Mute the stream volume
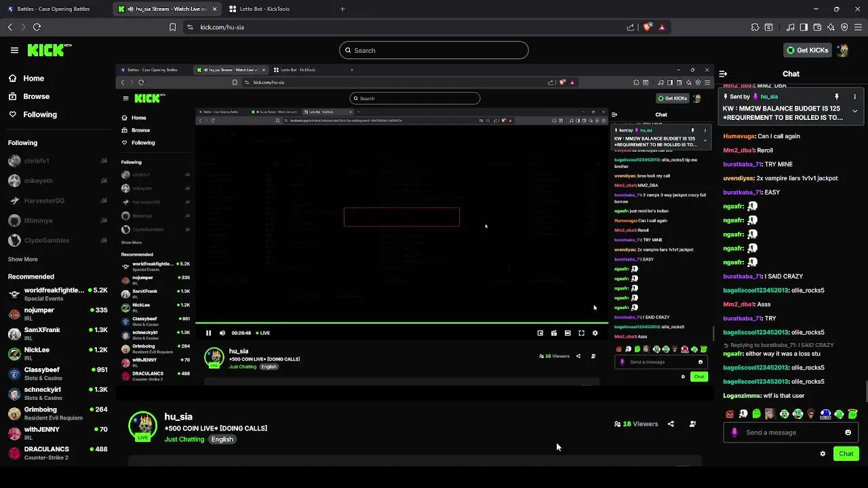Screen dimensions: 868x488 (x=222, y=333)
